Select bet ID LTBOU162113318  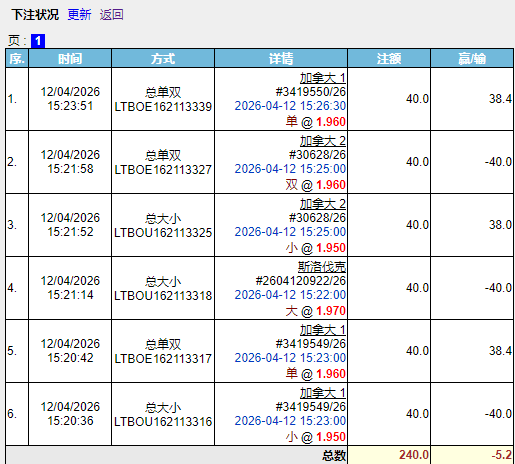tap(163, 296)
